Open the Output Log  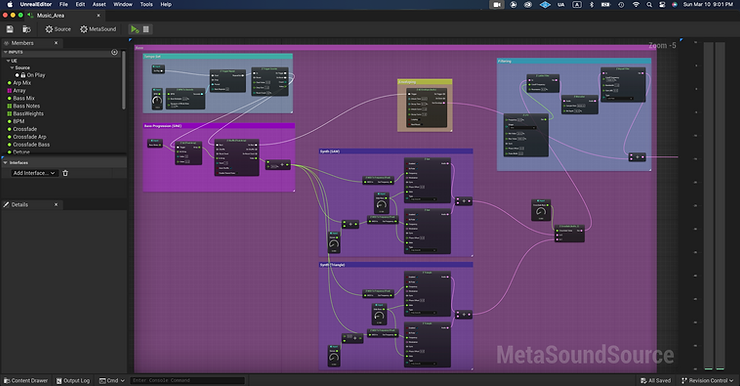coord(73,381)
